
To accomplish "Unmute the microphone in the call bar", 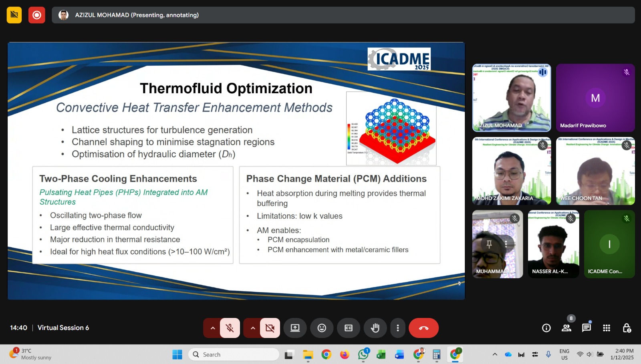I will (x=230, y=328).
